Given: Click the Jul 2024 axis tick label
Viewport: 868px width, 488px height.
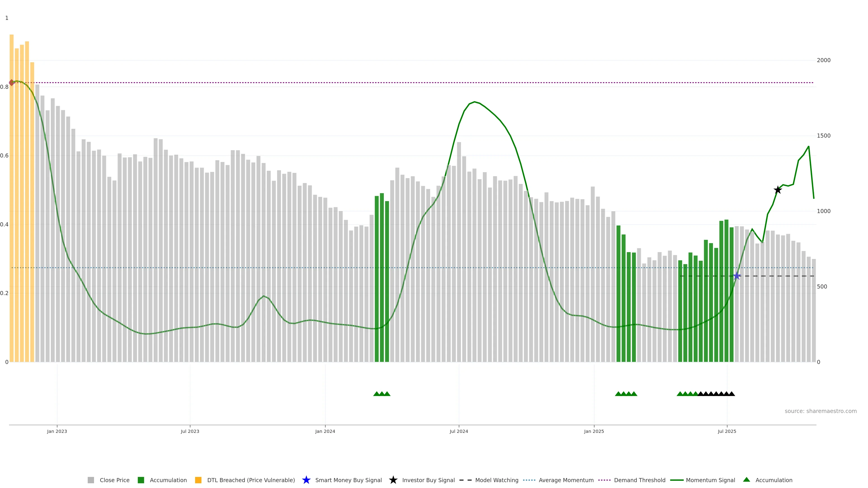Looking at the screenshot, I should tap(459, 432).
